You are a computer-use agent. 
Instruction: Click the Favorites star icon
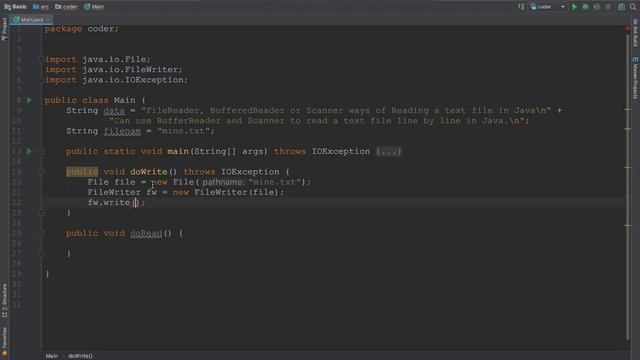(x=4, y=353)
